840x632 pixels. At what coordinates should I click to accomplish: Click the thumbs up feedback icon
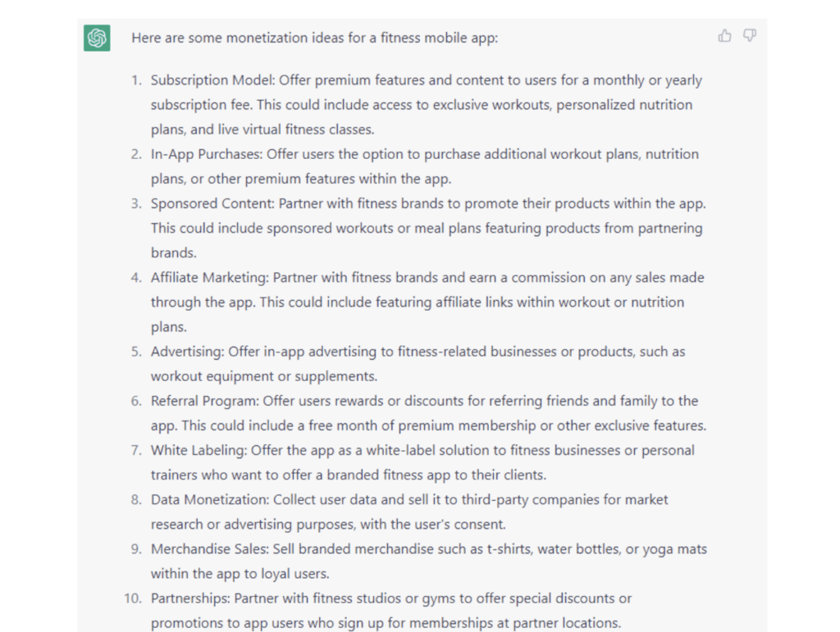pyautogui.click(x=724, y=36)
